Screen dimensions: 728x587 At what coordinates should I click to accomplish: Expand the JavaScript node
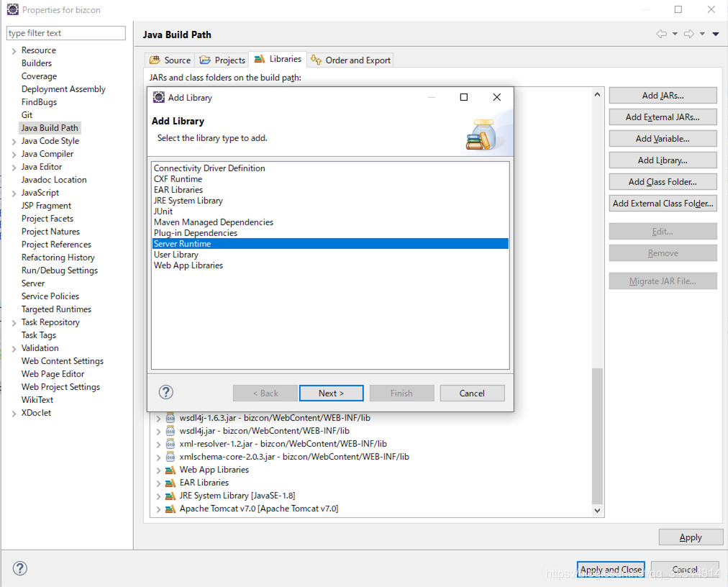(14, 194)
